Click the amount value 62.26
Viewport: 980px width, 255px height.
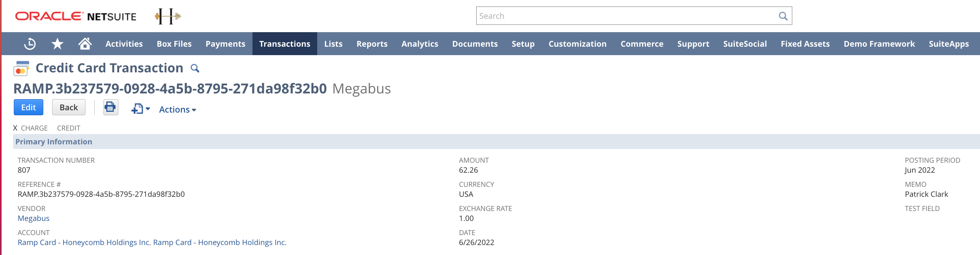point(469,170)
